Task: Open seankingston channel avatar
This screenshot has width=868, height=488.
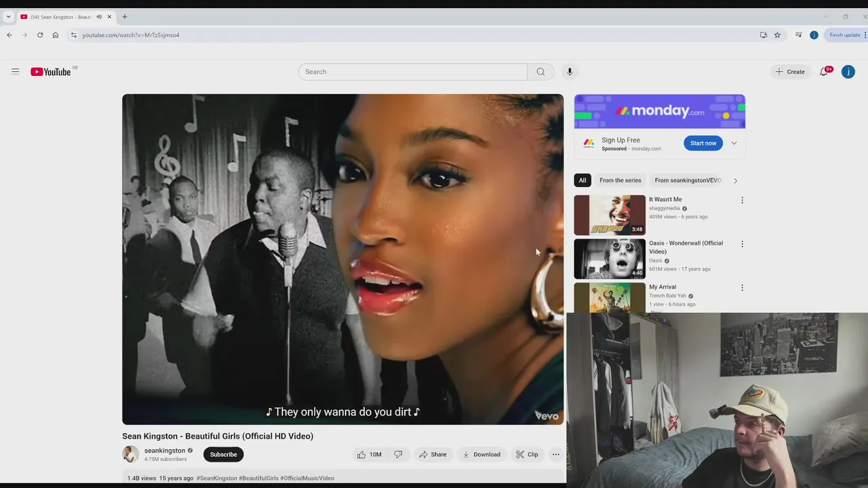Action: (x=130, y=454)
